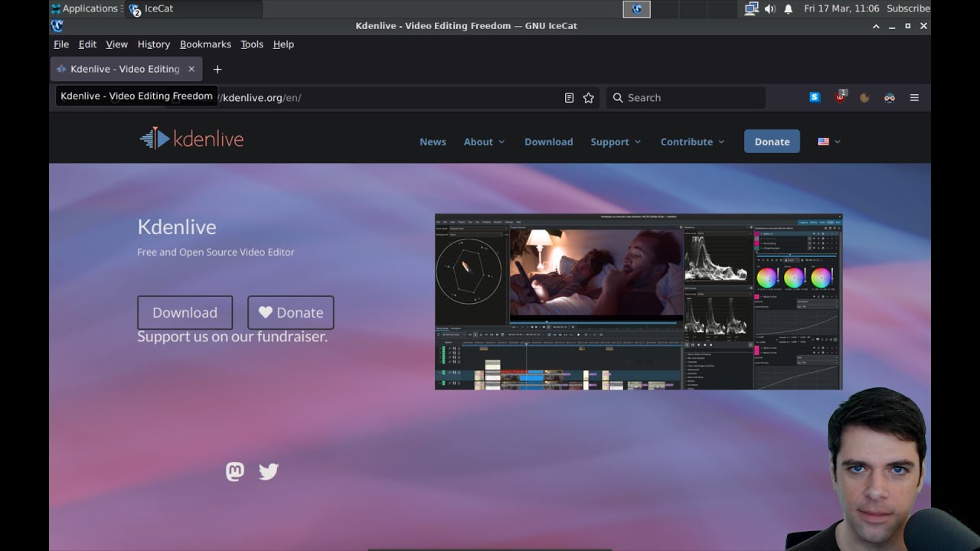Follow the Support us on our fundraiser link
The height and width of the screenshot is (551, 980).
(232, 337)
